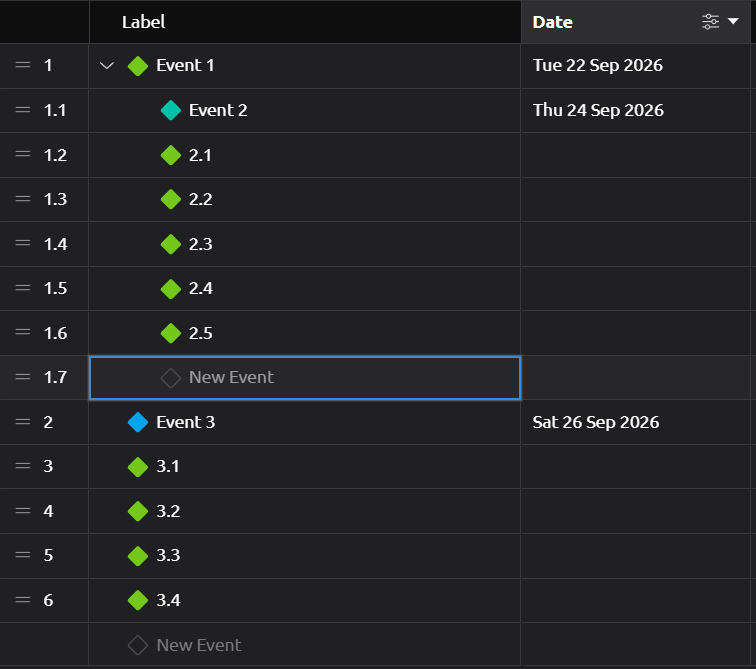Click the empty diamond in the last row

tap(138, 645)
